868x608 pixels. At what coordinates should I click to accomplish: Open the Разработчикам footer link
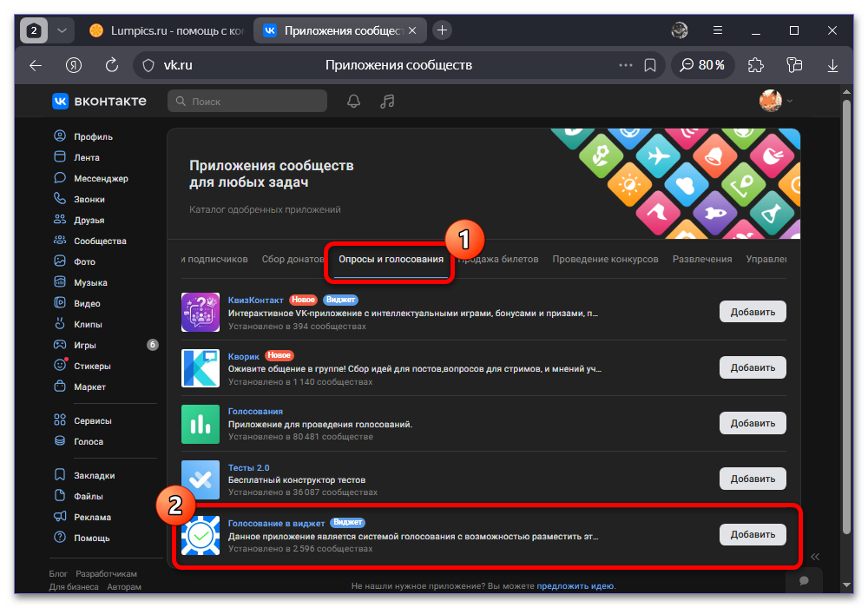coord(106,573)
